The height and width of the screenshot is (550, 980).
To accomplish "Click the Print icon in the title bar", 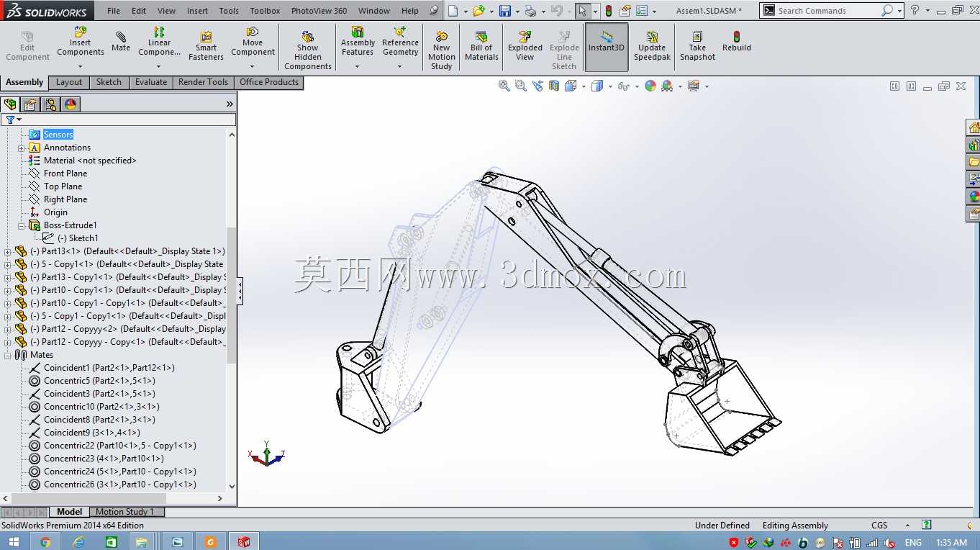I will tap(530, 11).
